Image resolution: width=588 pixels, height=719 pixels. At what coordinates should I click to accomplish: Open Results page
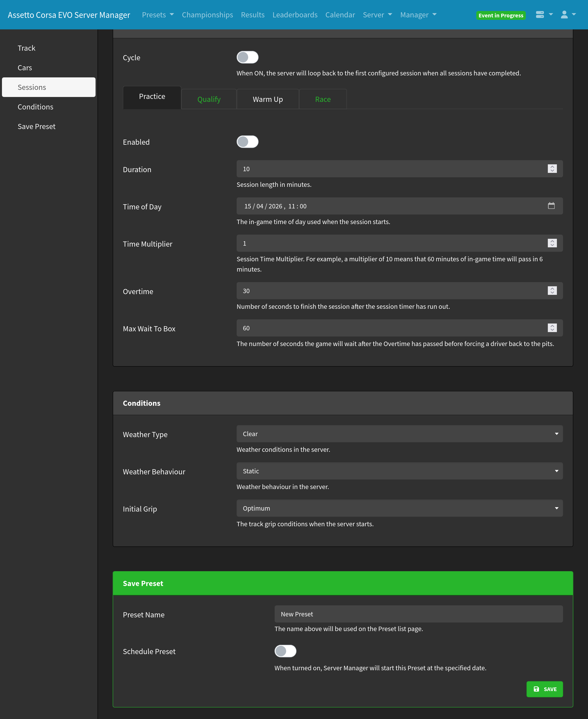253,15
